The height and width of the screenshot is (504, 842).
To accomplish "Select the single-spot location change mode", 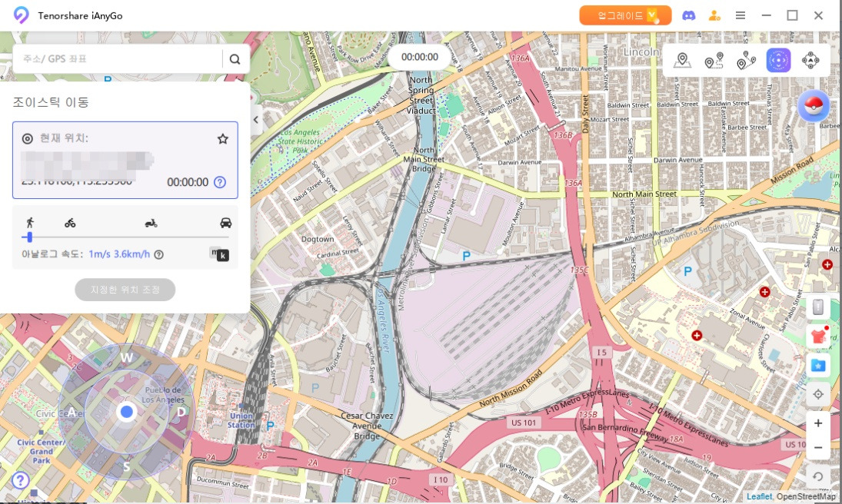I will pyautogui.click(x=682, y=60).
